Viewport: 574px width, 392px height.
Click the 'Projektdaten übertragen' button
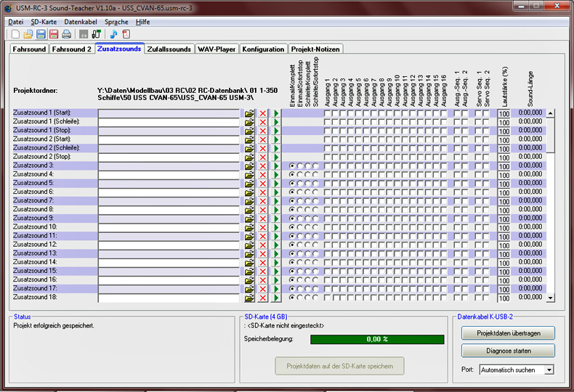coord(508,333)
